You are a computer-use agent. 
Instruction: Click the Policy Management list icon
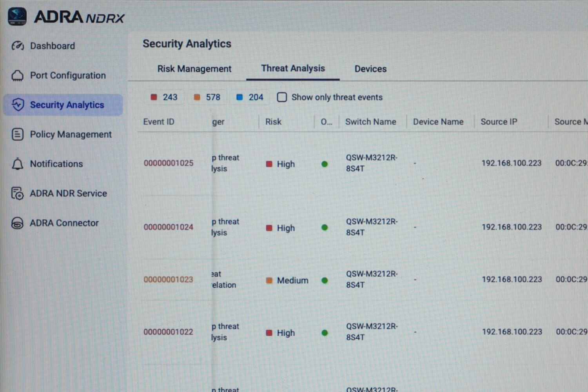coord(18,134)
